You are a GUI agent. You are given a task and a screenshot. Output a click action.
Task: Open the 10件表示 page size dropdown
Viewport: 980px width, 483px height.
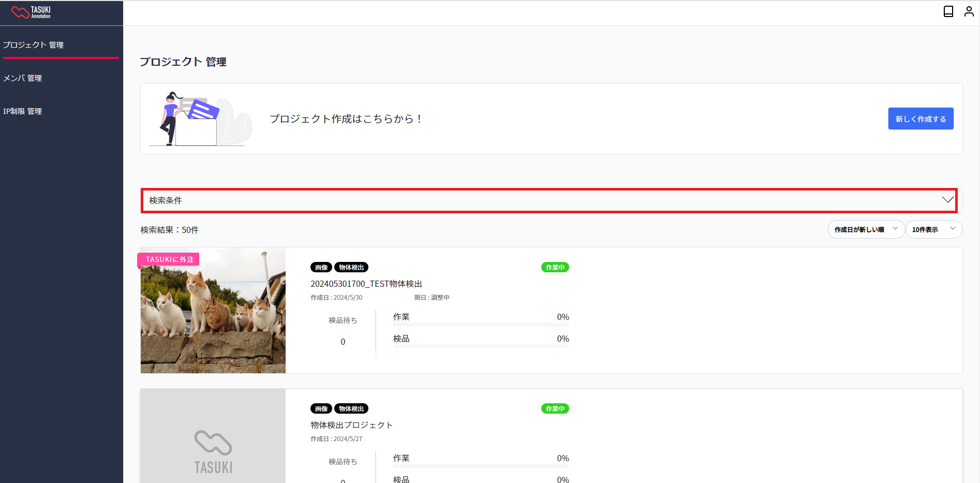(933, 229)
